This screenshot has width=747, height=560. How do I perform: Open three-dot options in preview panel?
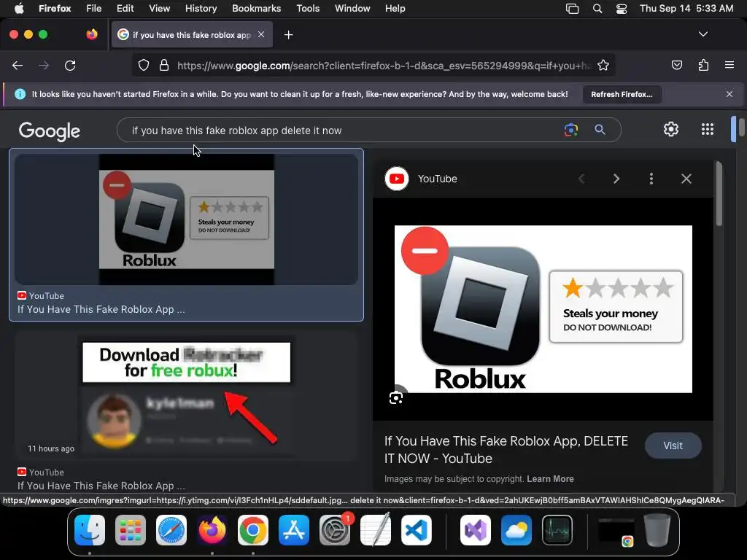(651, 179)
